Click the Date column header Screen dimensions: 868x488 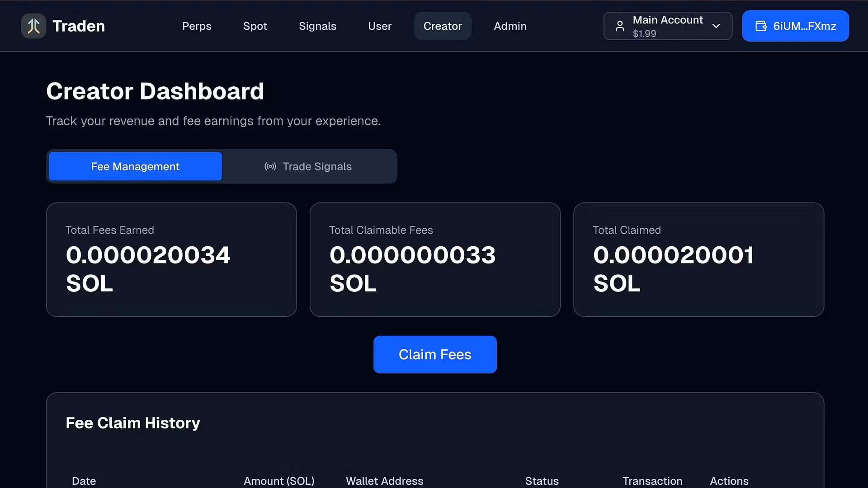click(84, 481)
